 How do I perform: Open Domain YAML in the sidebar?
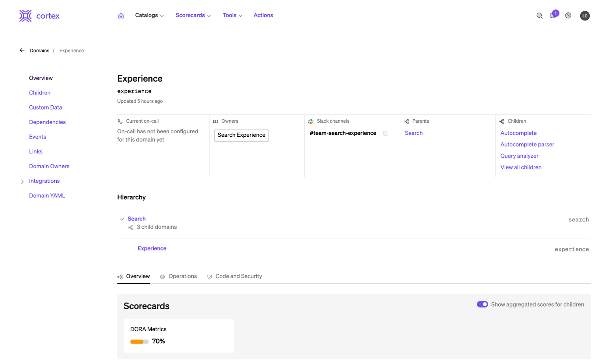pos(47,196)
